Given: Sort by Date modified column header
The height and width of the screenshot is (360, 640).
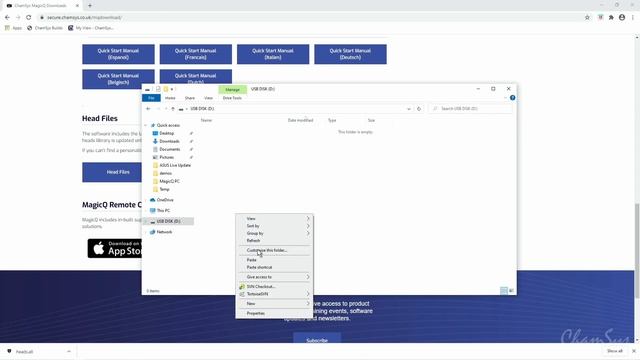Looking at the screenshot, I should tap(300, 120).
